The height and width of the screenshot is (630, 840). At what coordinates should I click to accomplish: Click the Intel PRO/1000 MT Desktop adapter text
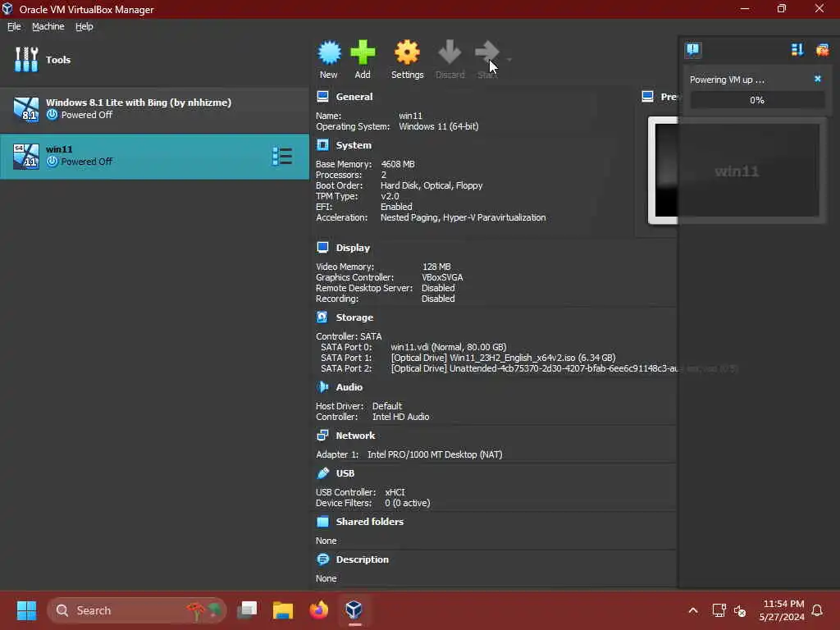[x=435, y=454]
